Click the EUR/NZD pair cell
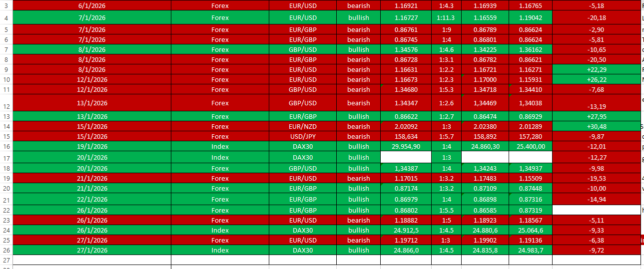The height and width of the screenshot is (269, 644). point(302,126)
